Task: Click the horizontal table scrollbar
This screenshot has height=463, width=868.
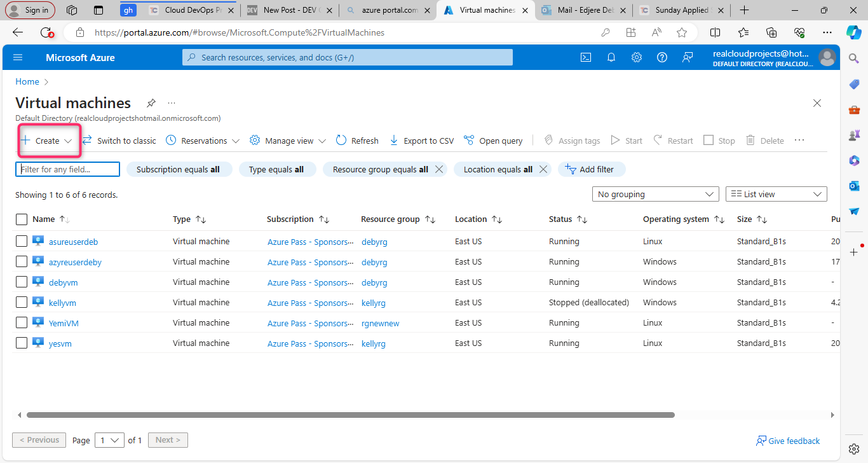Action: [350, 415]
